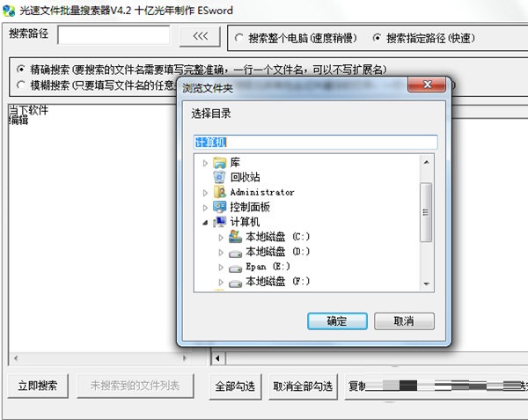Viewport: 528px width, 420px height.
Task: Click the 回收站 recycle bin icon
Action: [x=219, y=178]
